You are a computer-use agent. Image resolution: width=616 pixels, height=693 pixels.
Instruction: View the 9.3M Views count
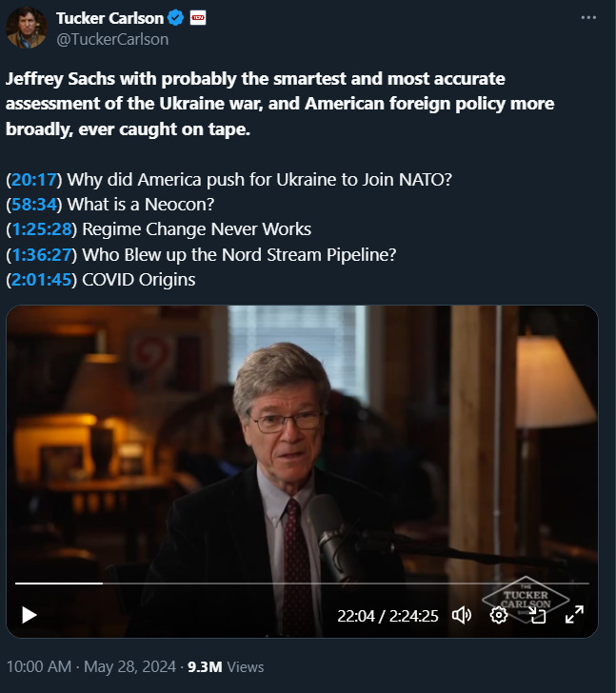[x=226, y=666]
